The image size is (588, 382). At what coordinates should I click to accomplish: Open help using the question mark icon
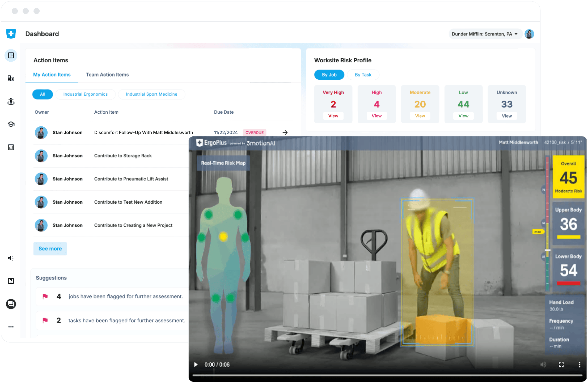pyautogui.click(x=11, y=281)
